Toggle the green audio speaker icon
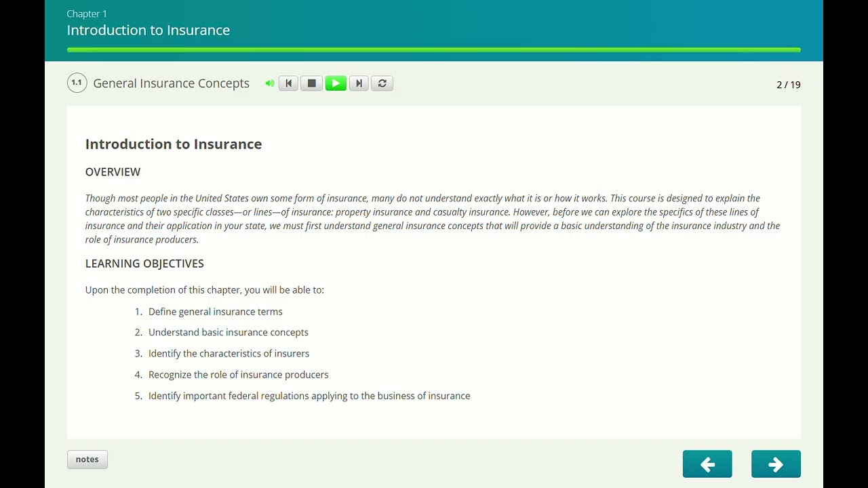Viewport: 868px width, 488px height. tap(270, 83)
